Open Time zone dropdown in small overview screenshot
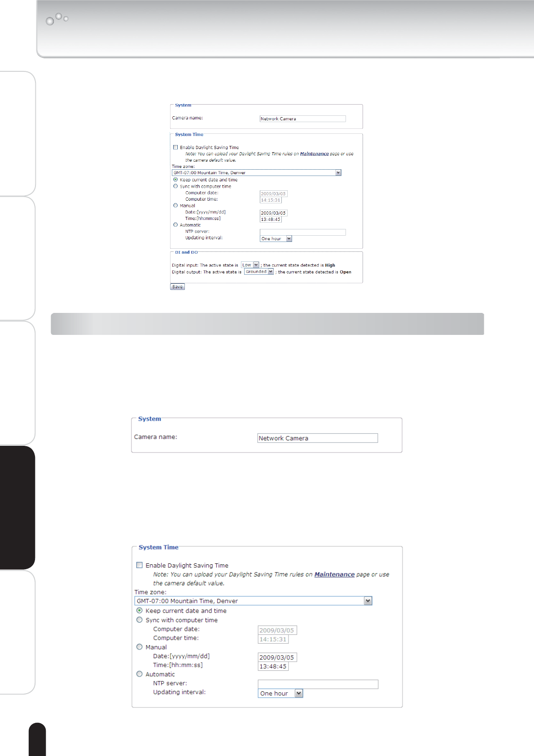The image size is (534, 756). (x=257, y=172)
